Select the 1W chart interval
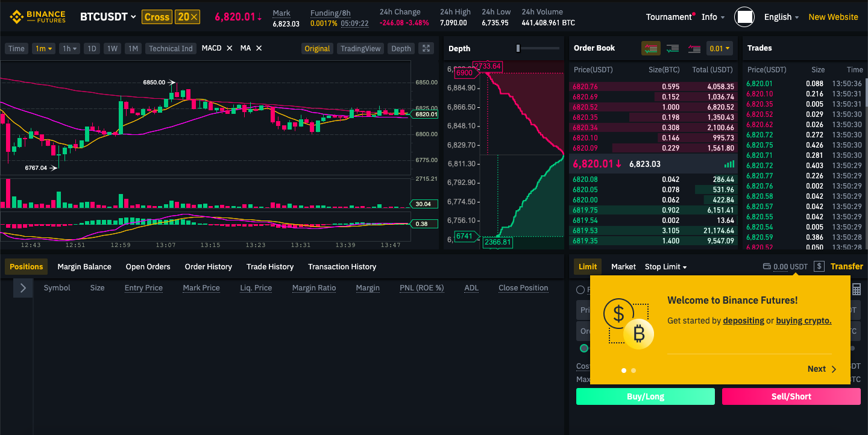Viewport: 868px width, 435px height. (113, 48)
